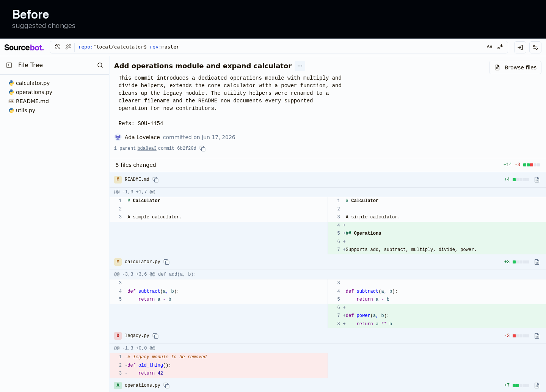546x392 pixels.
Task: Click the '5 files changed' summary
Action: pos(136,165)
